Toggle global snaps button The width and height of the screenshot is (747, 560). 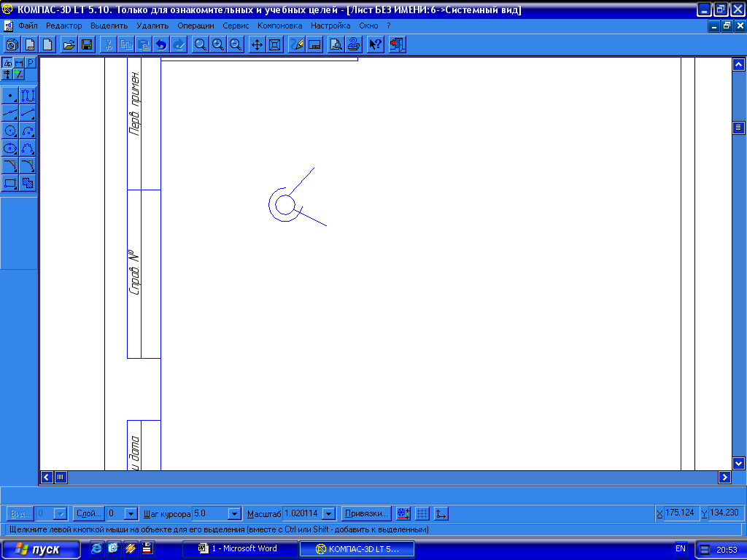[403, 513]
